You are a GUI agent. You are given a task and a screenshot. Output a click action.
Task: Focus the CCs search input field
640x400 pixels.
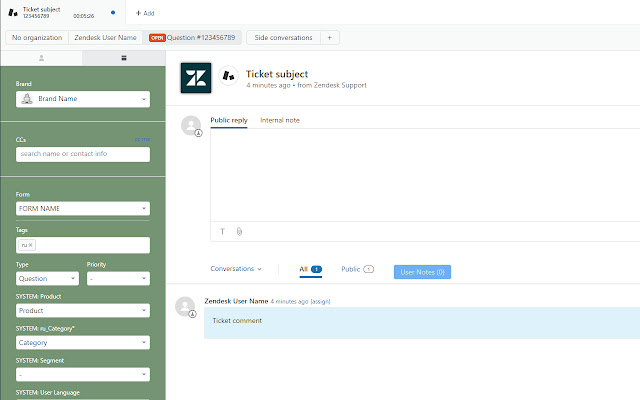coord(83,154)
